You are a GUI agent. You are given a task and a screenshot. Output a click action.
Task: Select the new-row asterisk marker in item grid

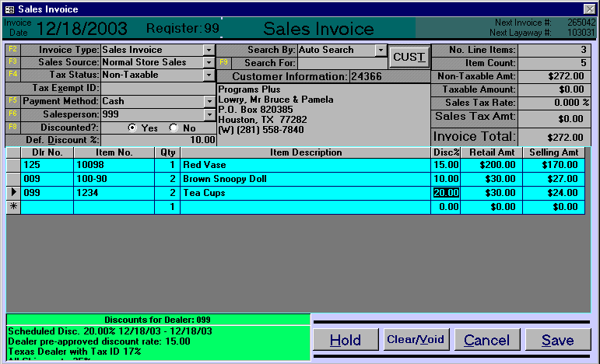tap(13, 207)
